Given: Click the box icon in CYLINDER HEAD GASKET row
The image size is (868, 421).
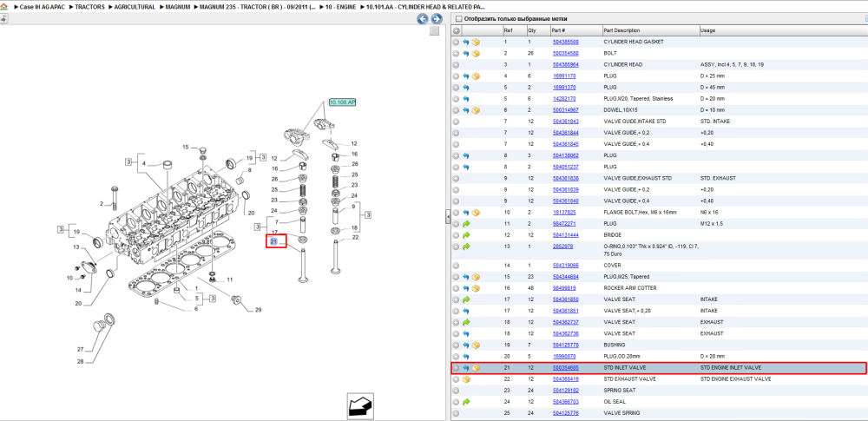Looking at the screenshot, I should [x=476, y=42].
